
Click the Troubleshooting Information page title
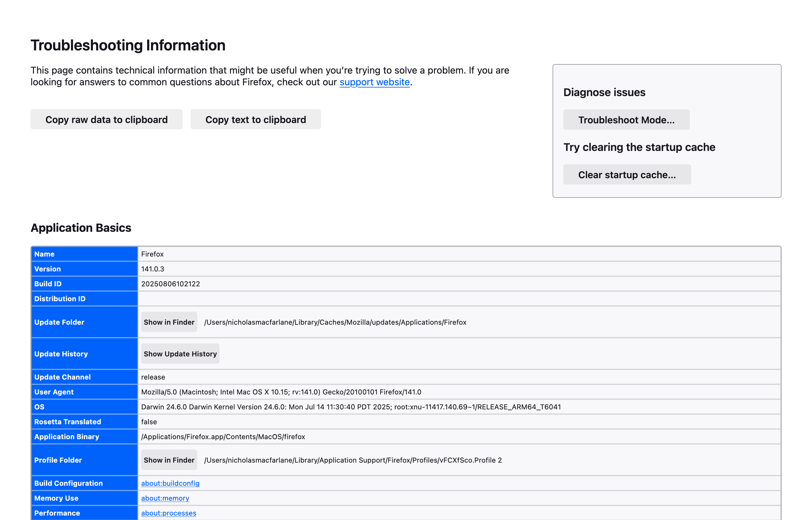click(x=128, y=45)
